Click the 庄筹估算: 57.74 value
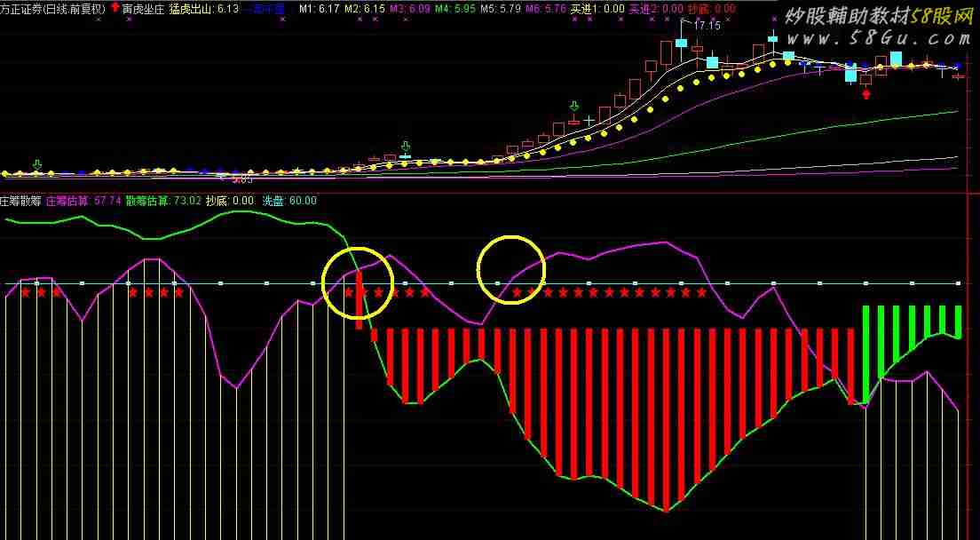The image size is (980, 540). pyautogui.click(x=83, y=201)
